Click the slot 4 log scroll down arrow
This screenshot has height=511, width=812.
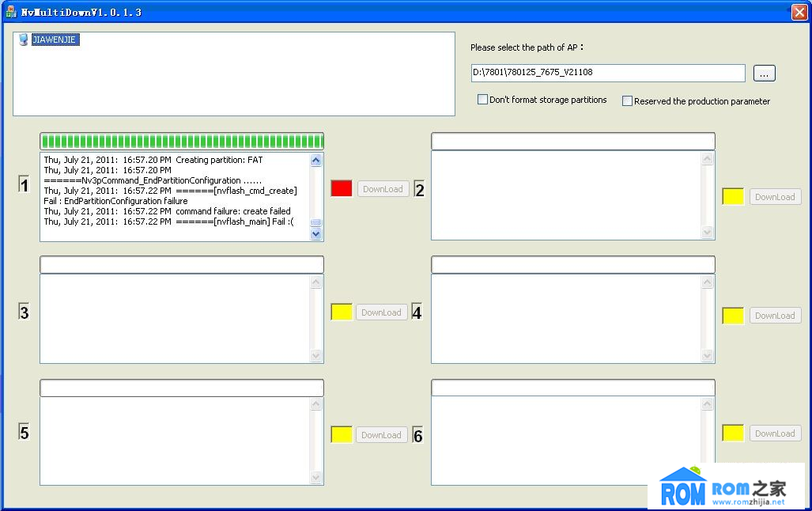click(708, 355)
